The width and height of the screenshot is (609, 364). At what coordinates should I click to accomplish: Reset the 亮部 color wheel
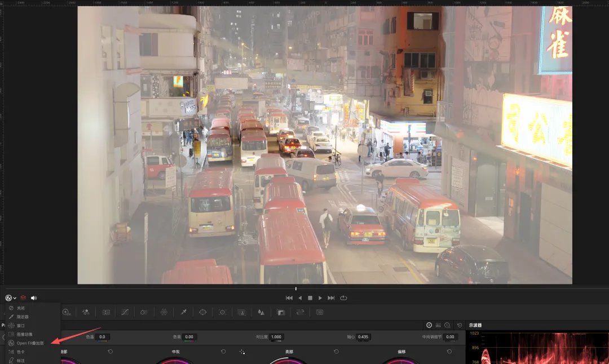336,352
